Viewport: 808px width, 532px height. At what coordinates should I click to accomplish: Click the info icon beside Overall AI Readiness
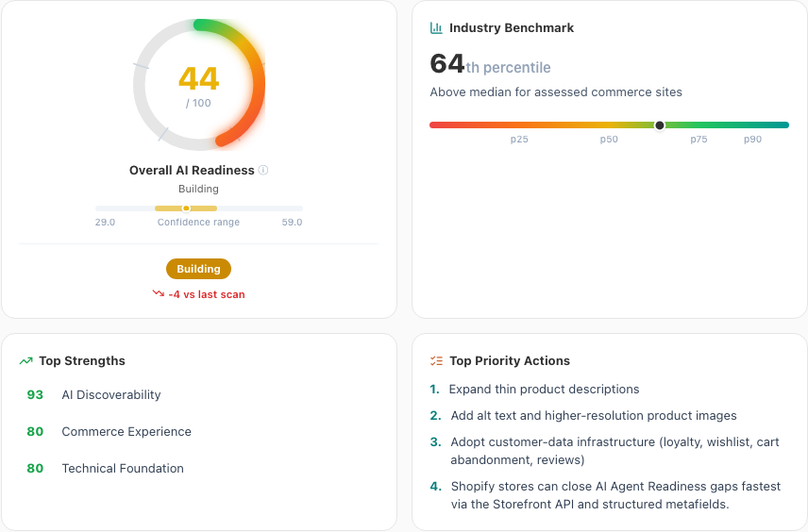pyautogui.click(x=263, y=170)
